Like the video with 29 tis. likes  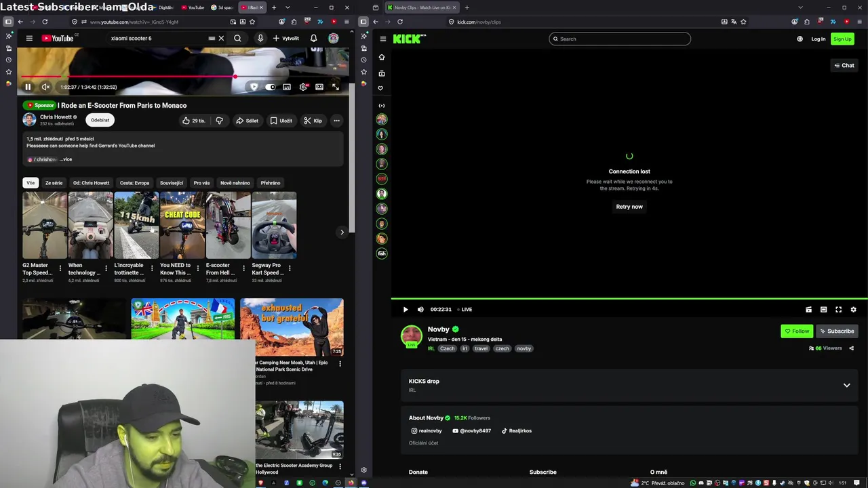[193, 121]
